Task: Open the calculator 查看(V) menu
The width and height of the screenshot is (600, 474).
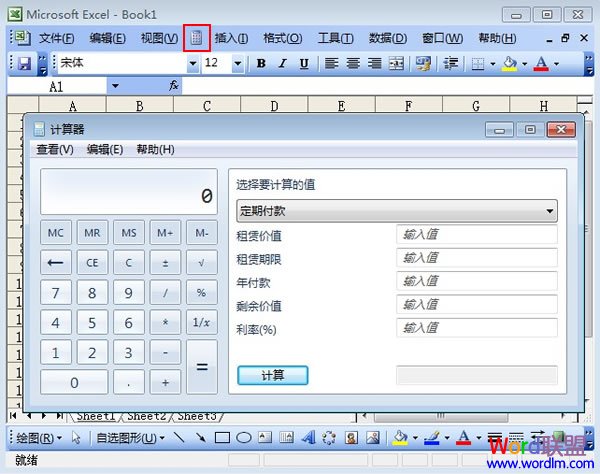Action: click(x=55, y=149)
